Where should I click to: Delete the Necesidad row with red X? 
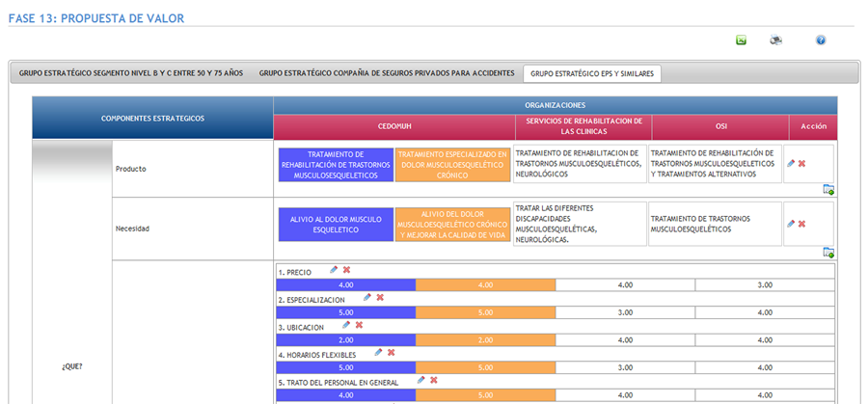coord(801,224)
